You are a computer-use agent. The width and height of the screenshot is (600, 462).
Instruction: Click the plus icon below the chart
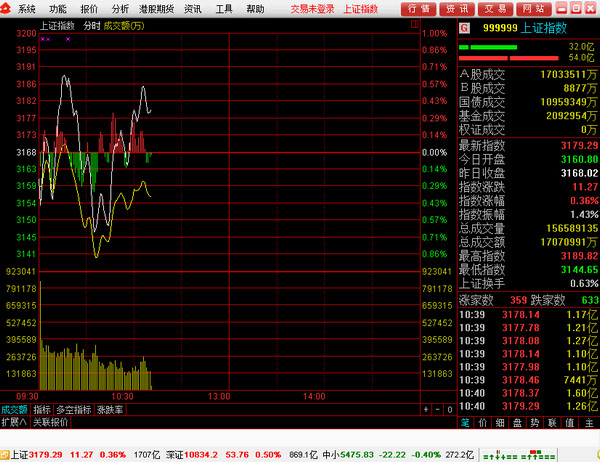(426, 410)
